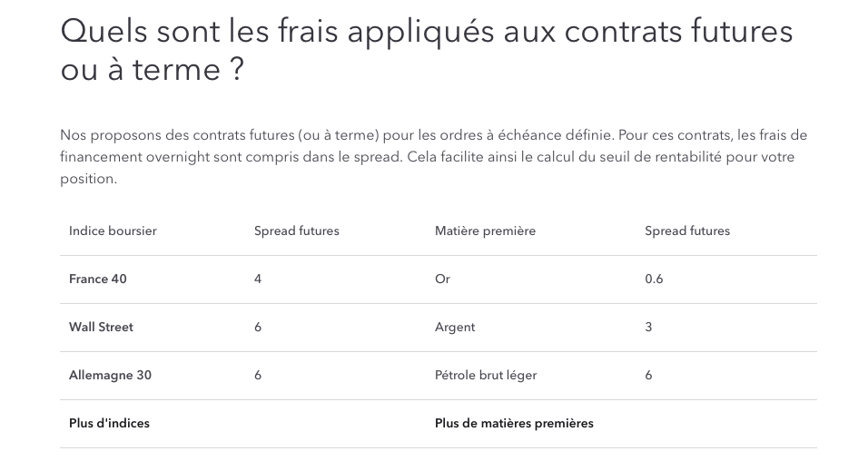
Task: Select the Or commodity cell
Action: [x=442, y=280]
